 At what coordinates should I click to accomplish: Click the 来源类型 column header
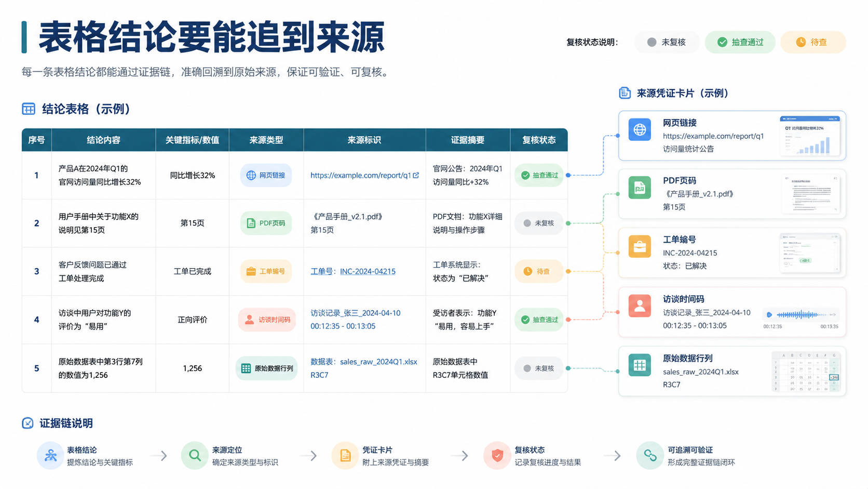pyautogui.click(x=266, y=140)
